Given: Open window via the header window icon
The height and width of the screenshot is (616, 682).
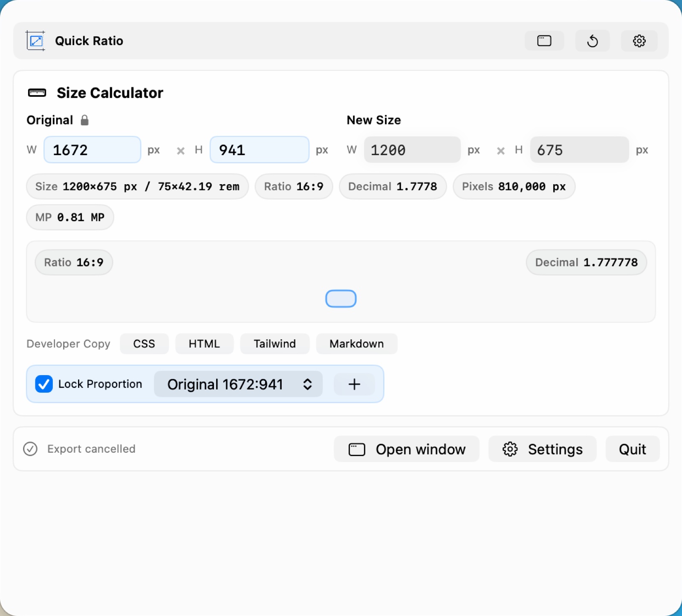Looking at the screenshot, I should [x=544, y=41].
